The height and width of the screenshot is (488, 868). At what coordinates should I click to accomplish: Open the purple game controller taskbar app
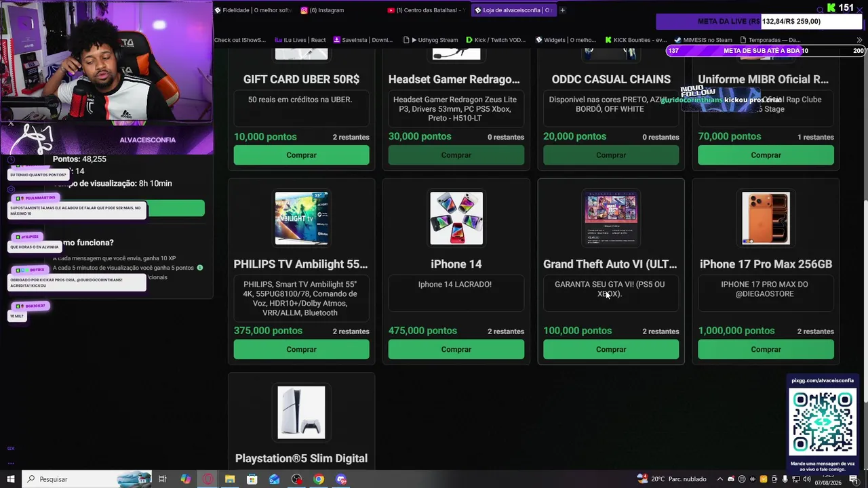341,479
